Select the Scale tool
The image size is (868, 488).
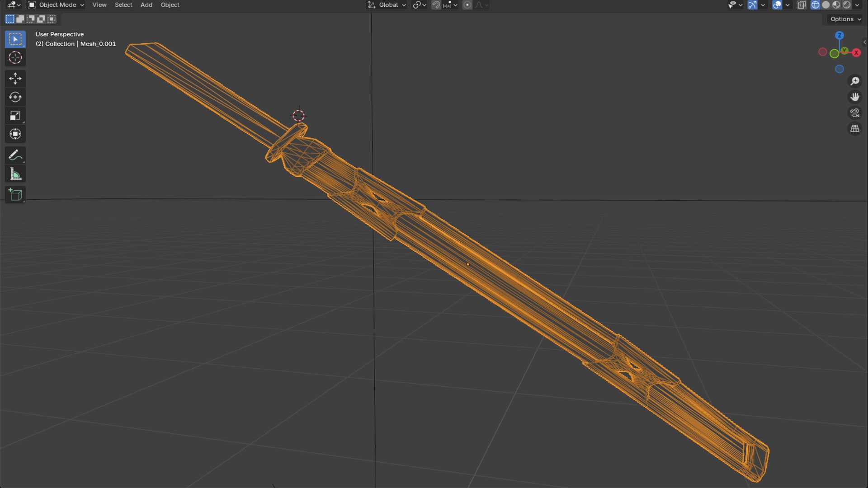15,116
